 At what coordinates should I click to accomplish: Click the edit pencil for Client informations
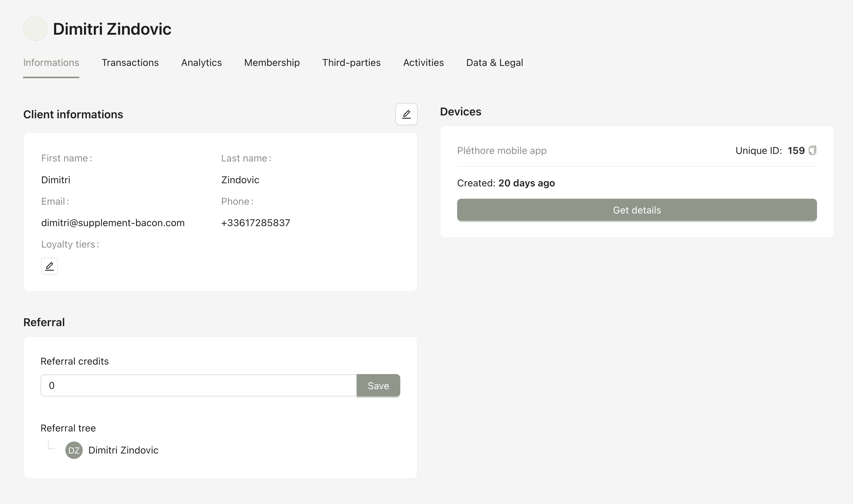click(x=406, y=114)
